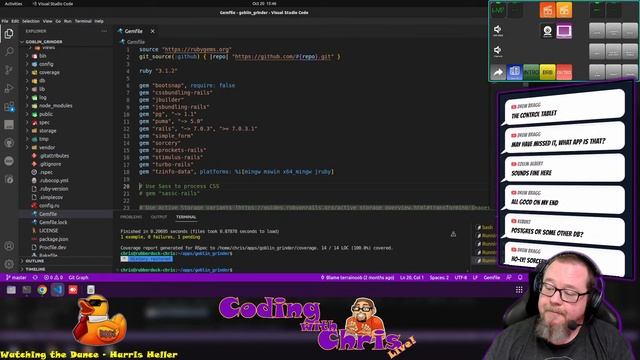Click the blue scene button on the control tablet
The height and width of the screenshot is (360, 640).
[514, 72]
